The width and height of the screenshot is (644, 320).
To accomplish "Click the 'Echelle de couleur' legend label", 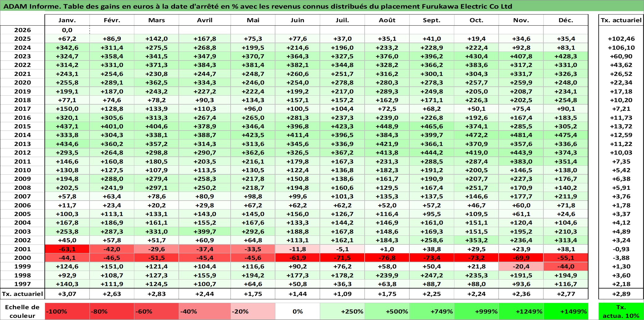I will pyautogui.click(x=22, y=311).
